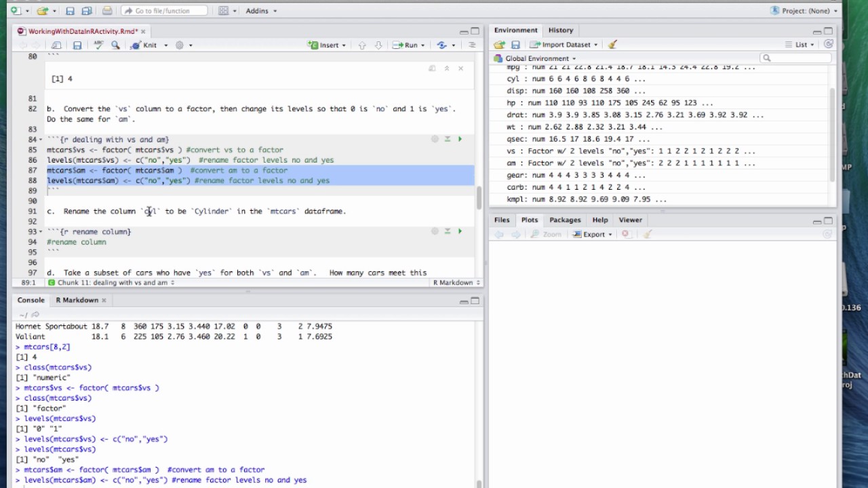
Task: Open Find/Replace magnifier in editor toolbar
Action: (x=115, y=45)
